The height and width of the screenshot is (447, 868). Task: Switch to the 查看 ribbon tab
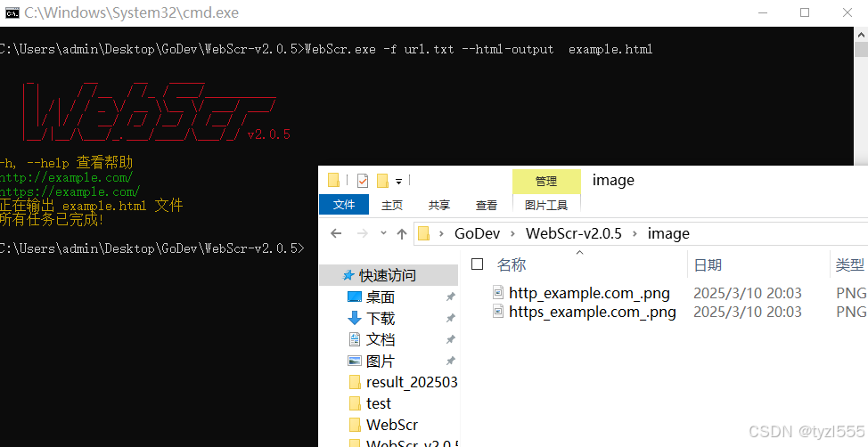pos(487,205)
